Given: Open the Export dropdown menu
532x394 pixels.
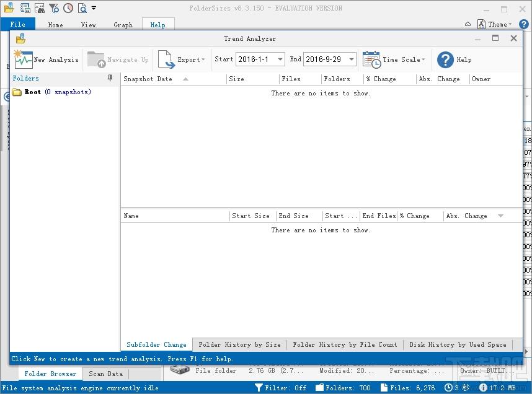Looking at the screenshot, I should 191,59.
